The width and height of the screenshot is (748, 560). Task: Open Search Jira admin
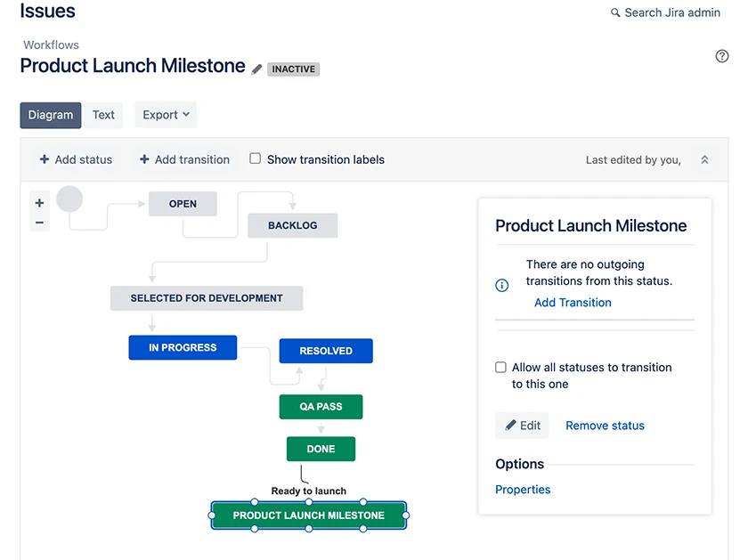pos(667,12)
